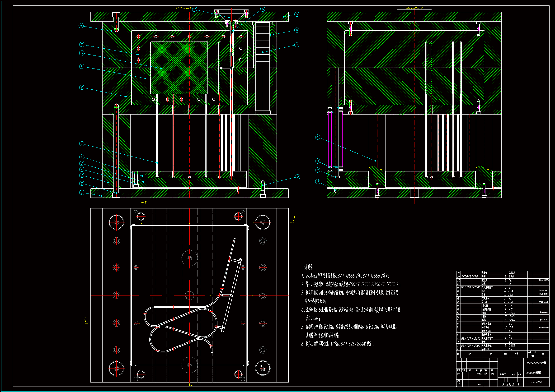This screenshot has height=392, width=555.
Task: Click balloon number 18 near bottom screw
Action: pyautogui.click(x=298, y=177)
